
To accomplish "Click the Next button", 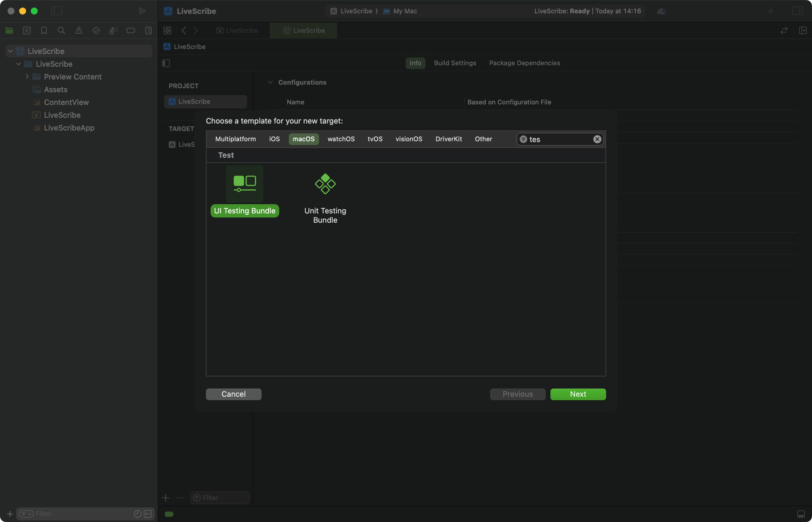I will pos(577,394).
